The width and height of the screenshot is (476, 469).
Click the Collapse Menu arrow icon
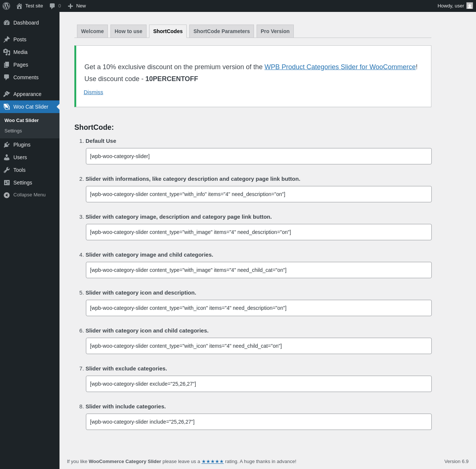tap(7, 195)
